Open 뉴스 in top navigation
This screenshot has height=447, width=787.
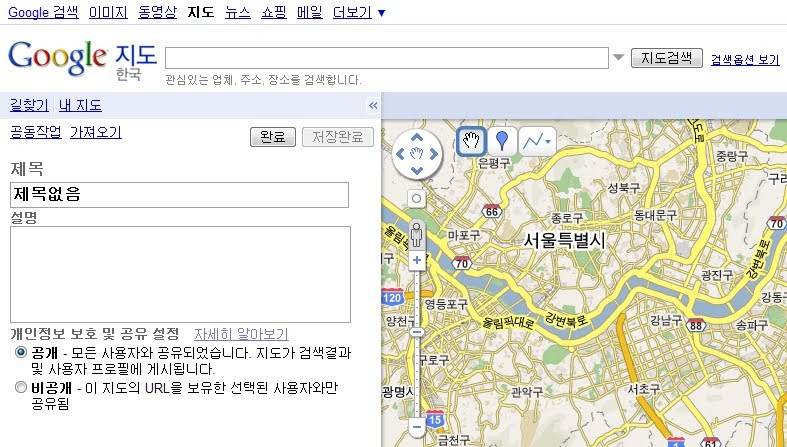click(x=237, y=12)
